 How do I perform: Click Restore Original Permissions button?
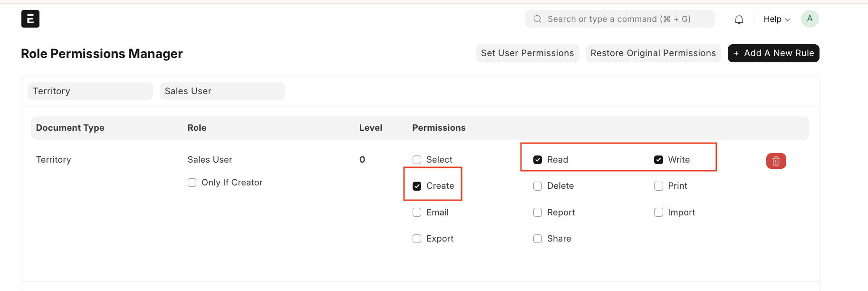coord(653,53)
